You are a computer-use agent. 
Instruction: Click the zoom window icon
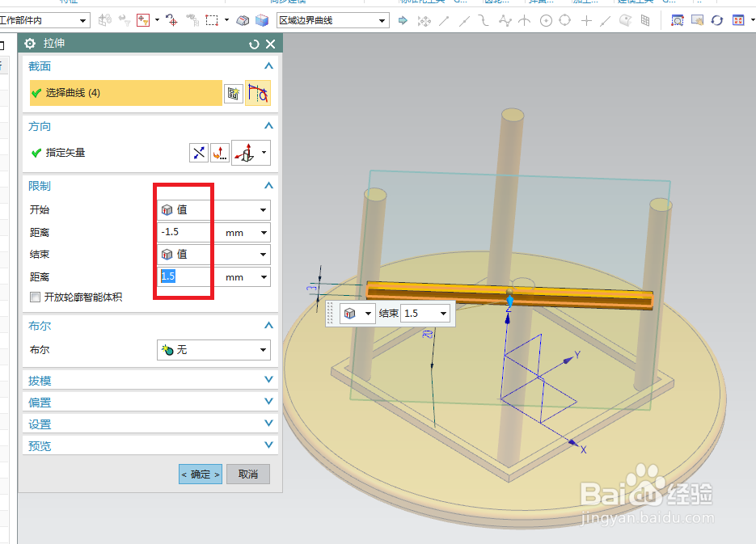678,21
